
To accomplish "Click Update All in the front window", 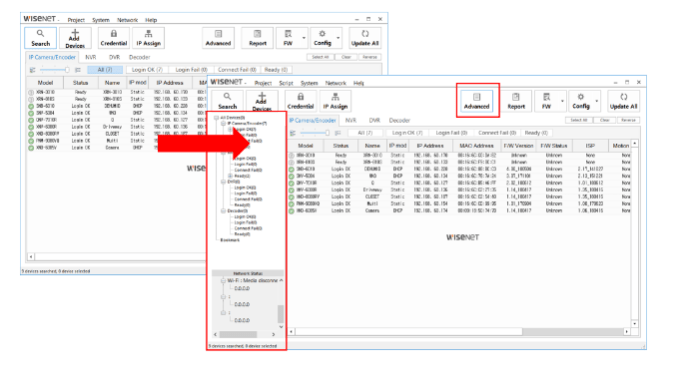I will [x=623, y=101].
